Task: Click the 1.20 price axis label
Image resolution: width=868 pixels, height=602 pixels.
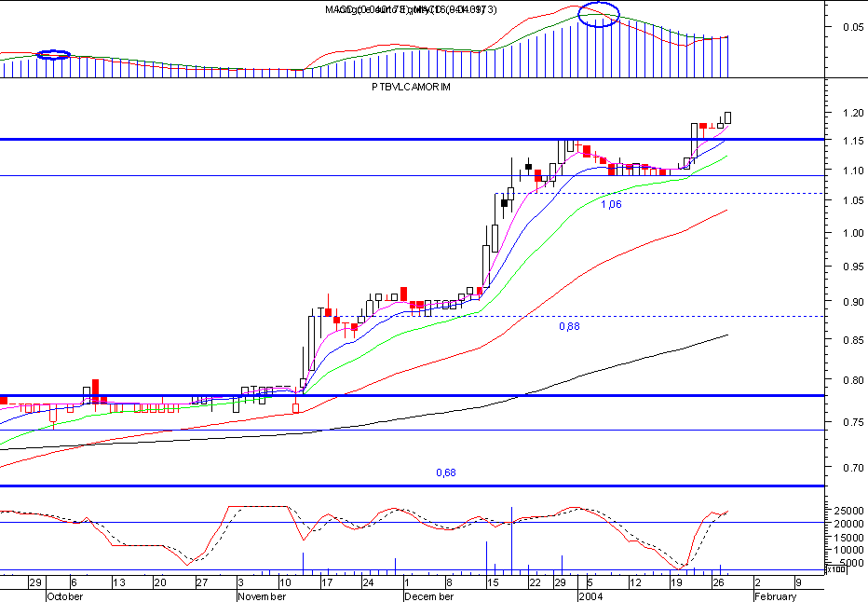Action: click(x=853, y=113)
